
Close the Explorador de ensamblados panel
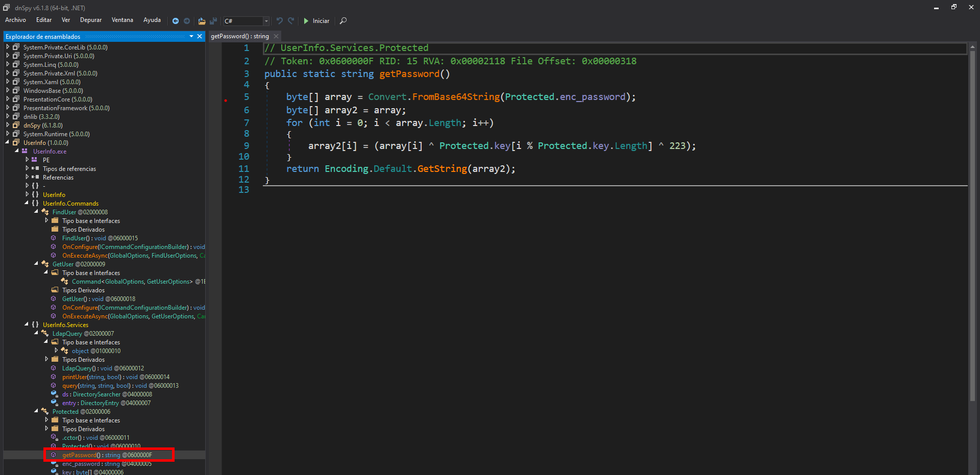click(x=200, y=36)
